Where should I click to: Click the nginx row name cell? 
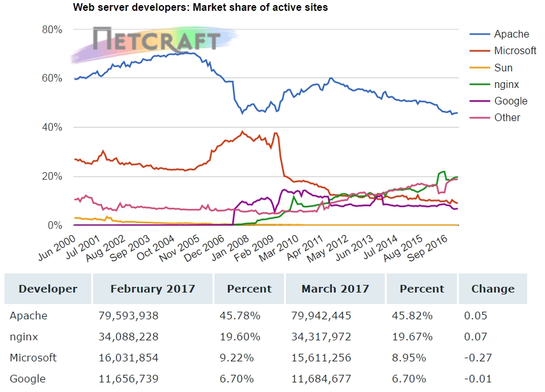(24, 337)
